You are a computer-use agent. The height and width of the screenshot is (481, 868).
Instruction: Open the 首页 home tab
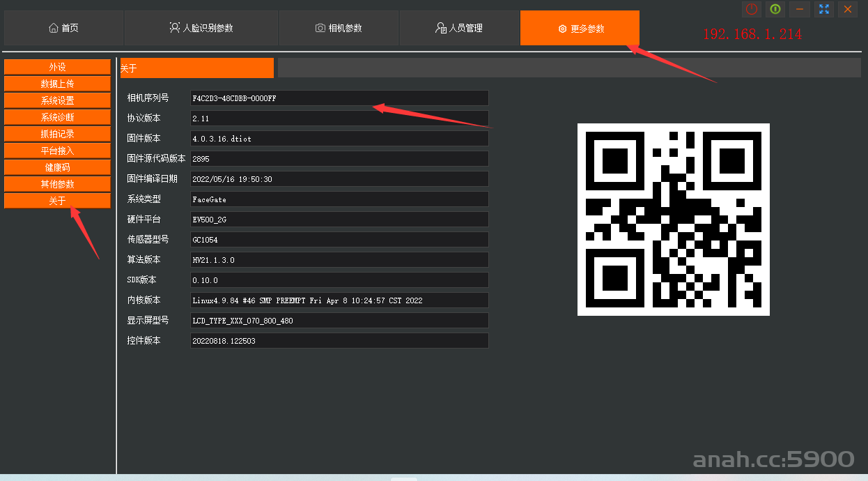point(64,28)
